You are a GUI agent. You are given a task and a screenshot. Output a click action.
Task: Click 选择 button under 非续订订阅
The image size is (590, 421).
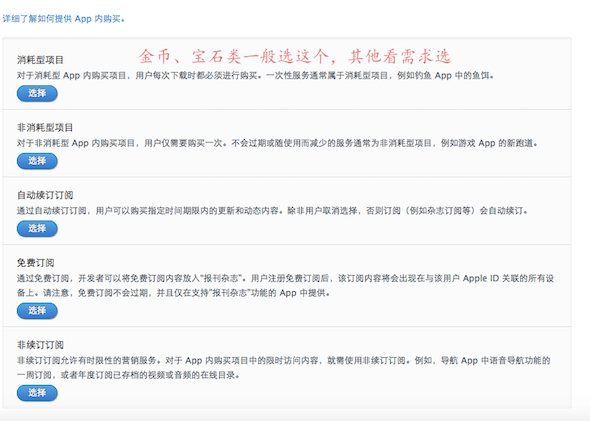point(37,393)
